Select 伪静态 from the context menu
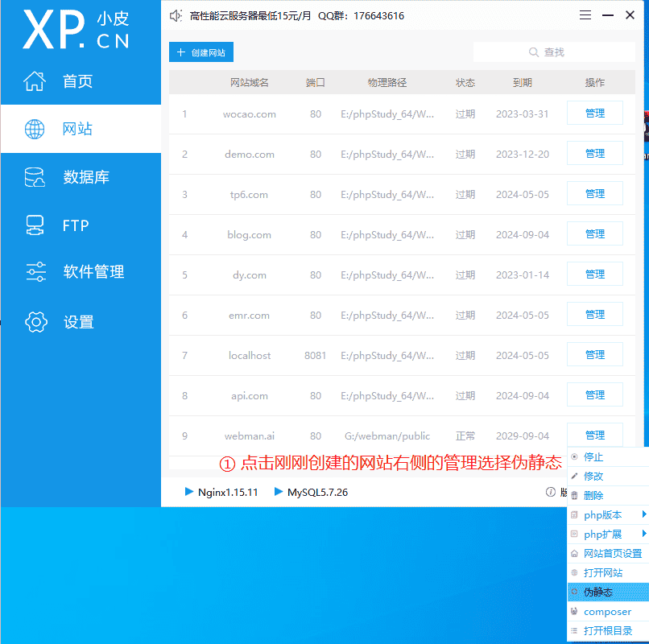The image size is (649, 644). click(600, 592)
